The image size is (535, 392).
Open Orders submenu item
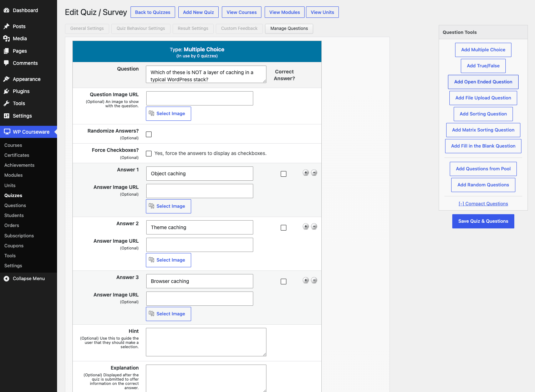click(12, 226)
